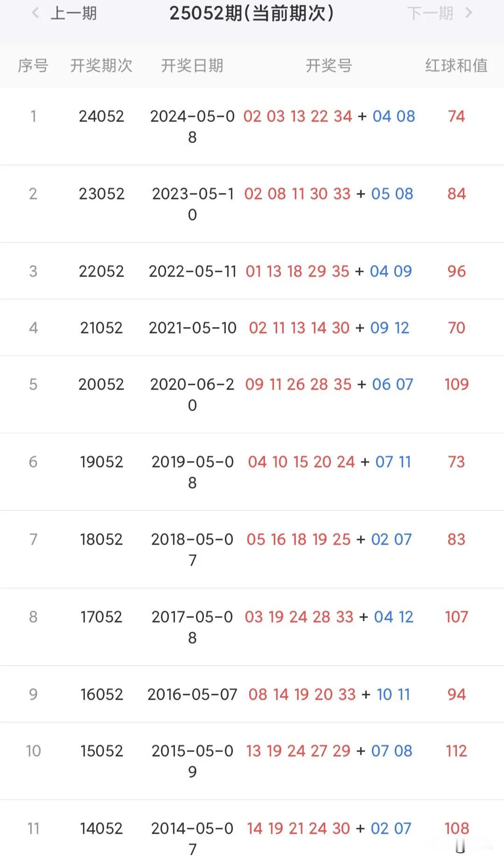This screenshot has width=504, height=864.
Task: Go to previous period with left chevron
Action: [35, 13]
